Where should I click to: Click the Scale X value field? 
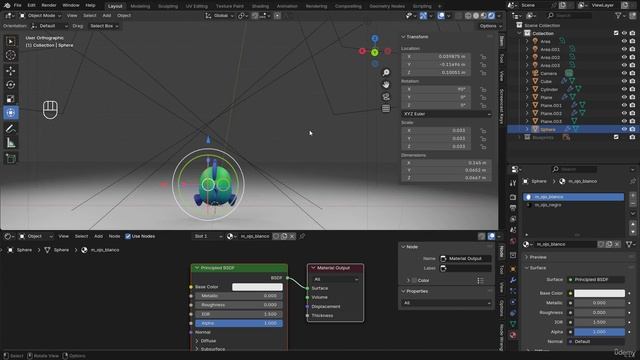[436, 131]
